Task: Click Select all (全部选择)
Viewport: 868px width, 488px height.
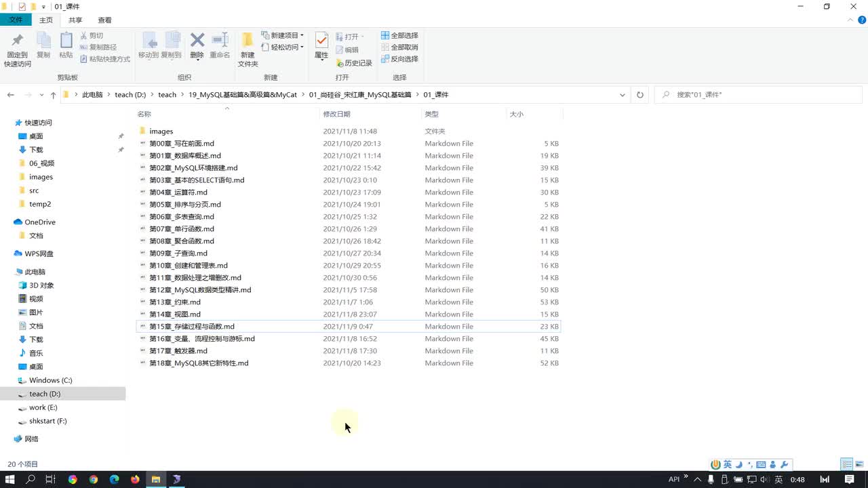Action: click(399, 35)
